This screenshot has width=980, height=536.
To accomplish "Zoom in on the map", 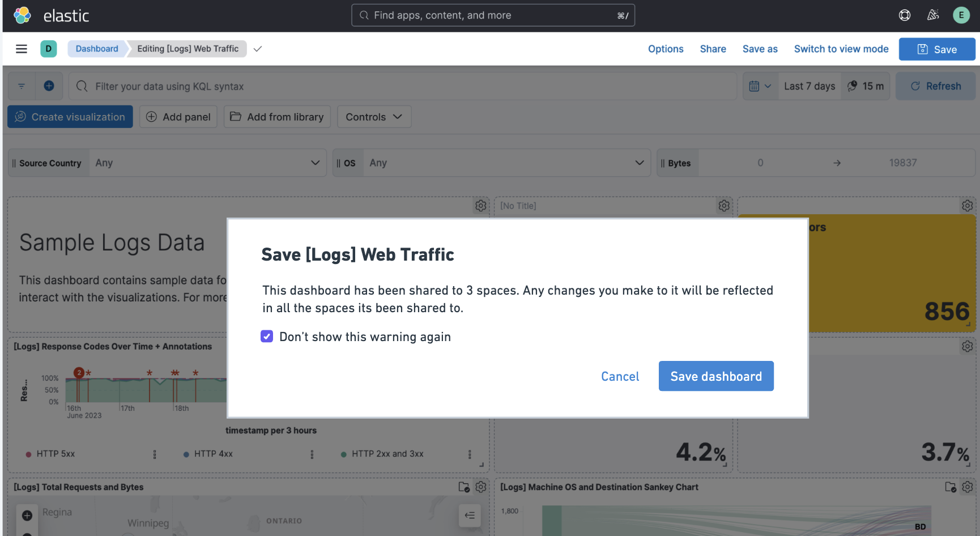I will (x=27, y=516).
